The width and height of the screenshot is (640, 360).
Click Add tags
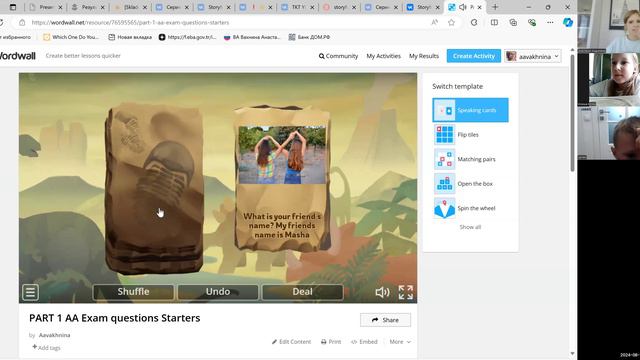46,348
